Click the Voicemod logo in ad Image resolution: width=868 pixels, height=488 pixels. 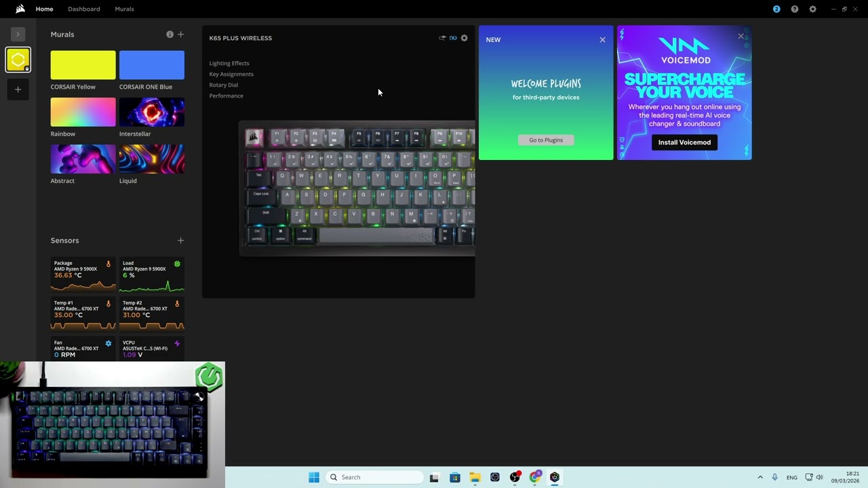(x=685, y=50)
